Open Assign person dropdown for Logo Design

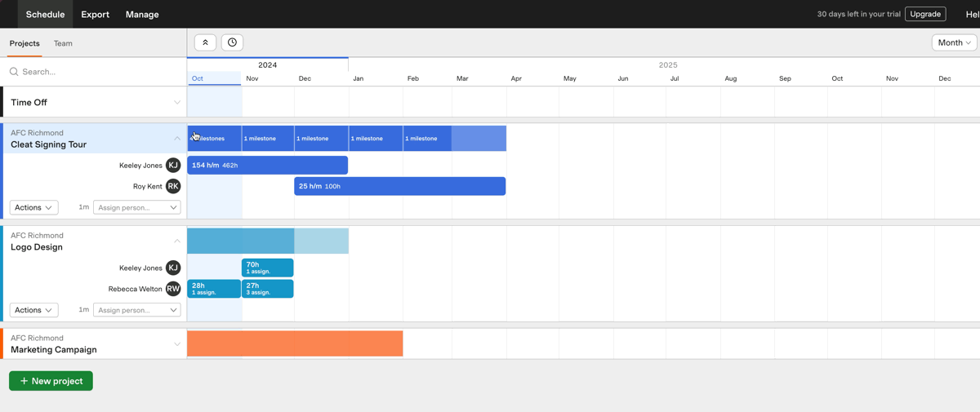coord(137,310)
